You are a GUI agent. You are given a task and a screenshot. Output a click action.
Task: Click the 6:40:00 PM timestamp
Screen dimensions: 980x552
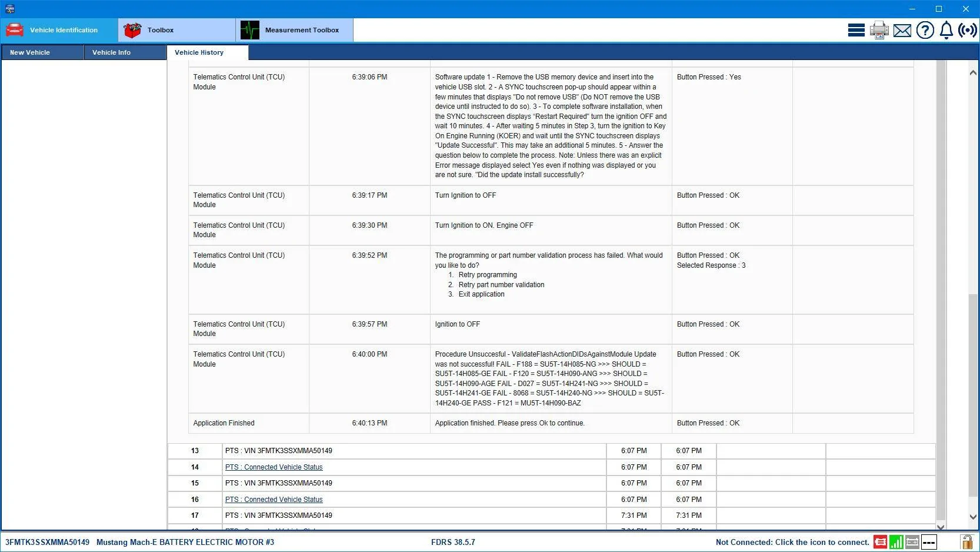coord(369,354)
